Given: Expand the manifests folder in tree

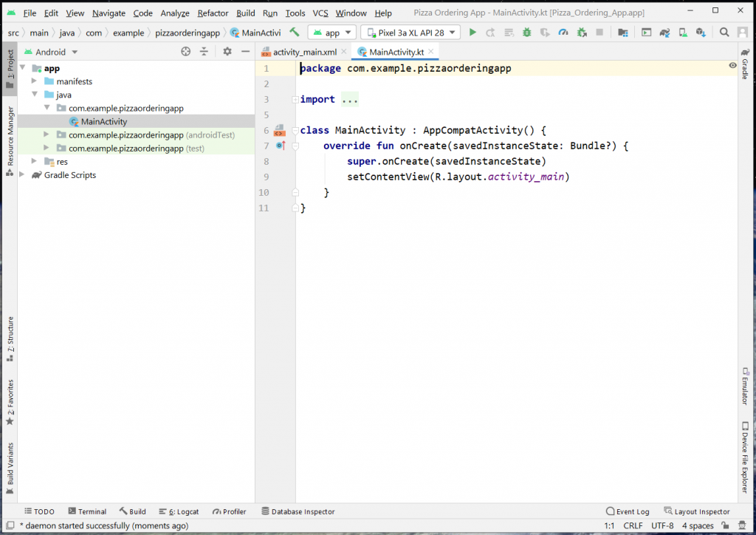Looking at the screenshot, I should coord(35,81).
